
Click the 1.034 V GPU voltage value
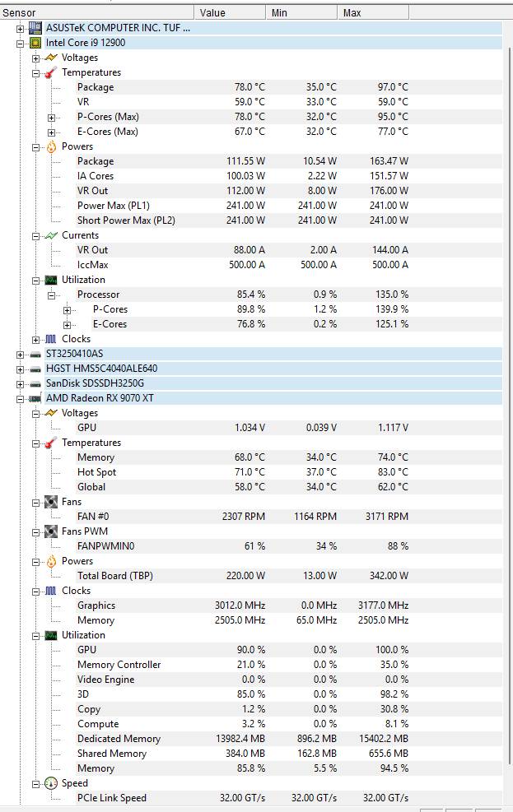pyautogui.click(x=250, y=428)
